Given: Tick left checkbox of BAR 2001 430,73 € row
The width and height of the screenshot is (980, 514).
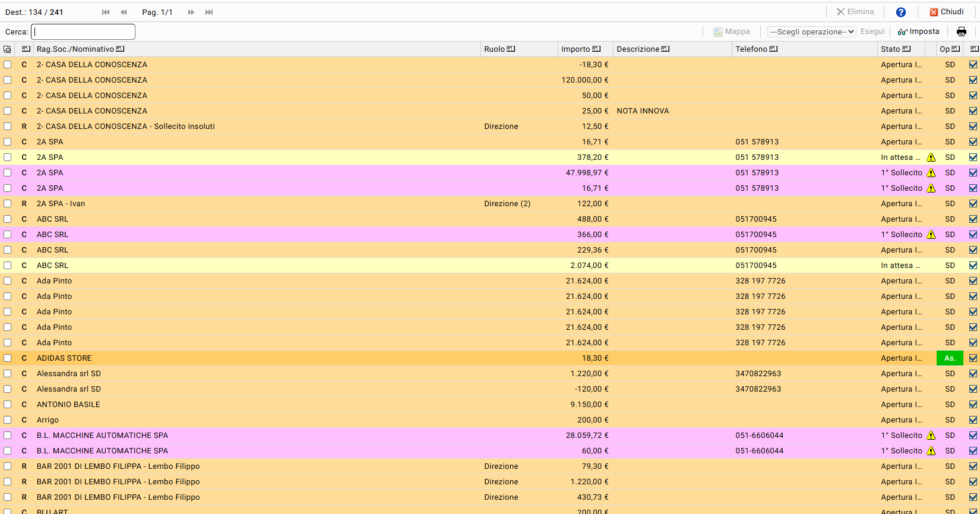Looking at the screenshot, I should 7,497.
